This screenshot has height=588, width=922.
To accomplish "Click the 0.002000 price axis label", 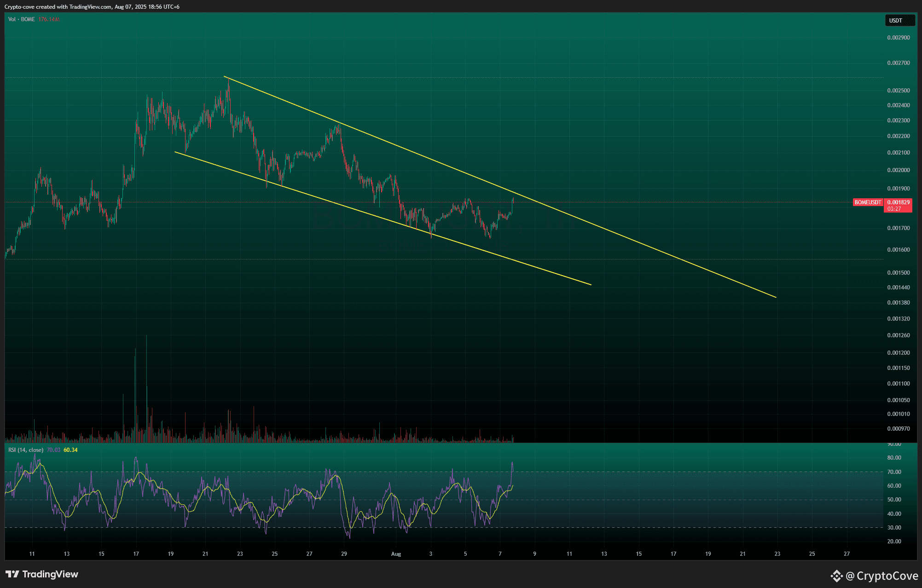I will coord(898,170).
